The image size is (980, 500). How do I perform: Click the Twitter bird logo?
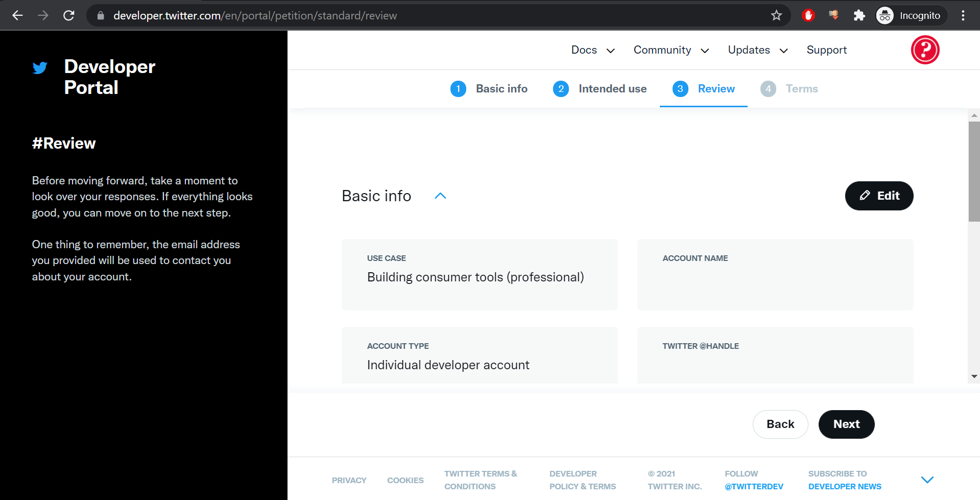click(x=40, y=67)
